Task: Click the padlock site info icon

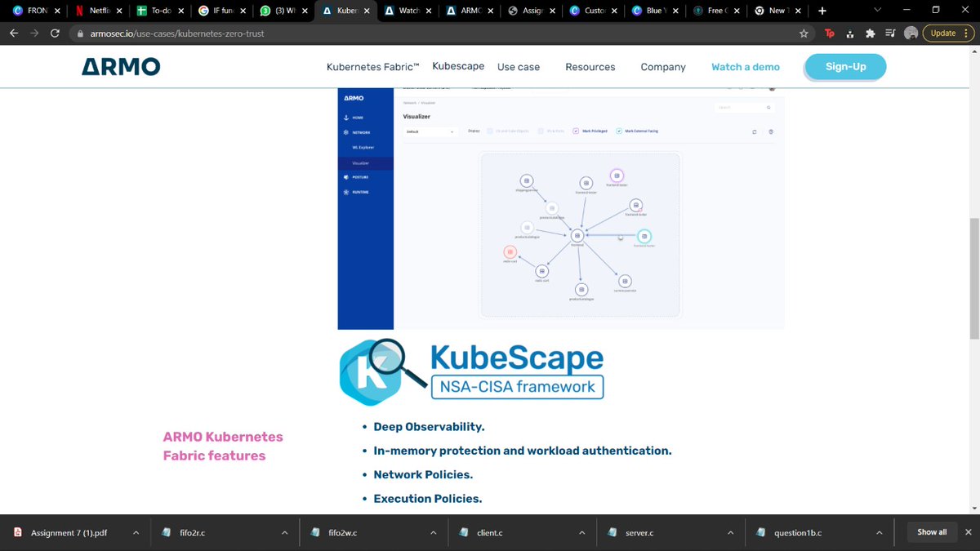Action: [79, 33]
